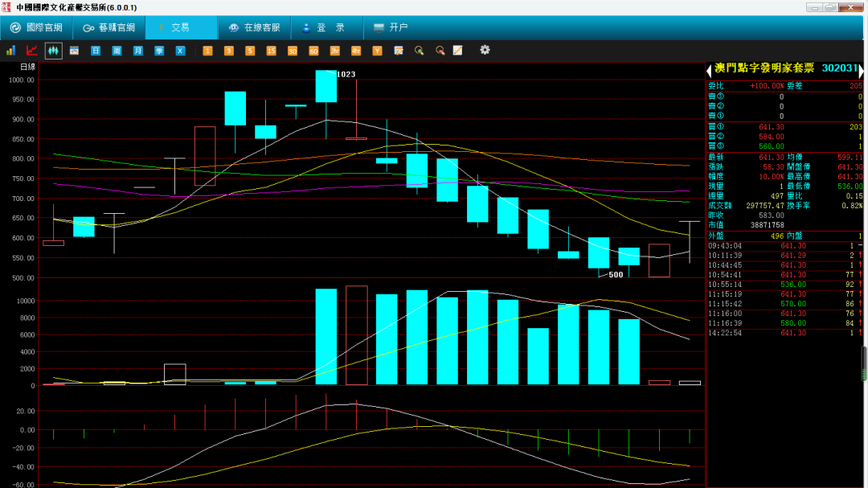Click the 換手率 value 0.82%
Image resolution: width=868 pixels, height=488 pixels.
pyautogui.click(x=852, y=206)
